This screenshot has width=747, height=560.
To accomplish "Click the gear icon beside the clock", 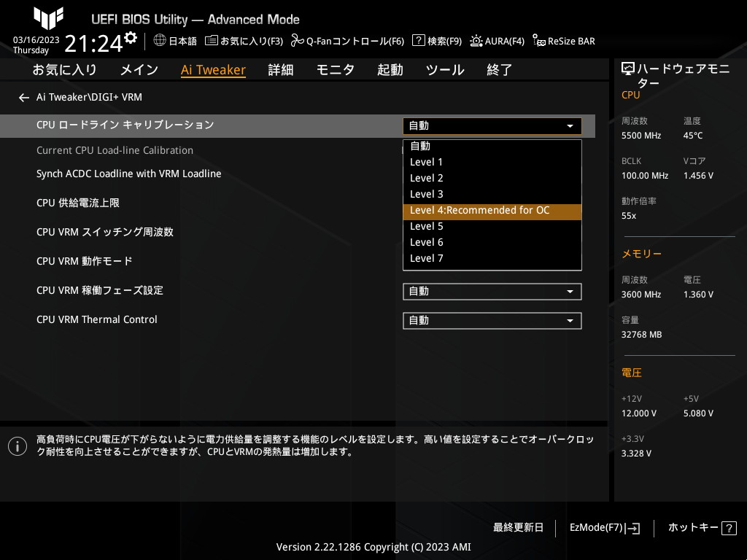I will pos(131,38).
